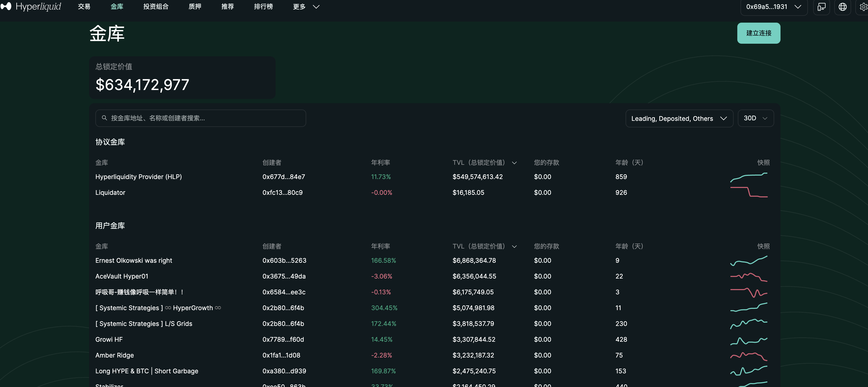This screenshot has height=387, width=868.
Task: Open the 30D time range dropdown
Action: [x=755, y=118]
